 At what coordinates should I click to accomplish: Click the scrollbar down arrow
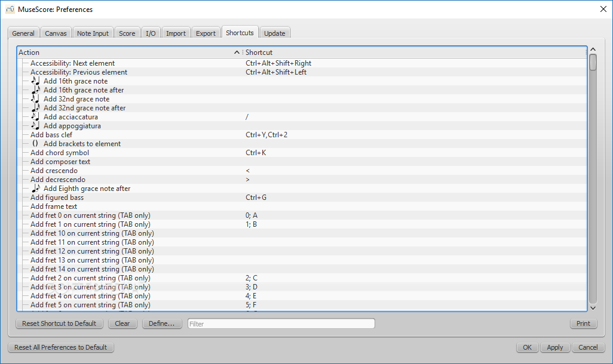[x=593, y=308]
